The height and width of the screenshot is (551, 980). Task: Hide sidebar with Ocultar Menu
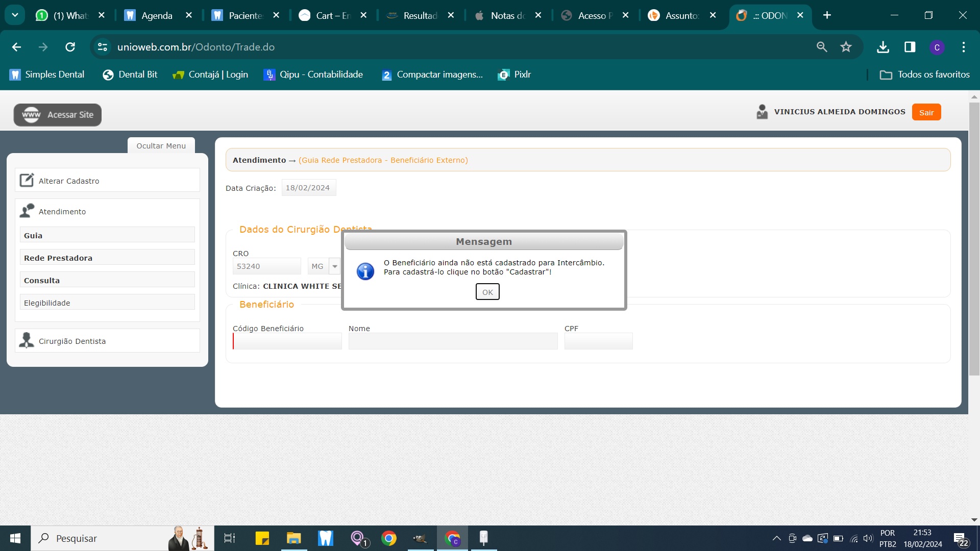(x=161, y=145)
